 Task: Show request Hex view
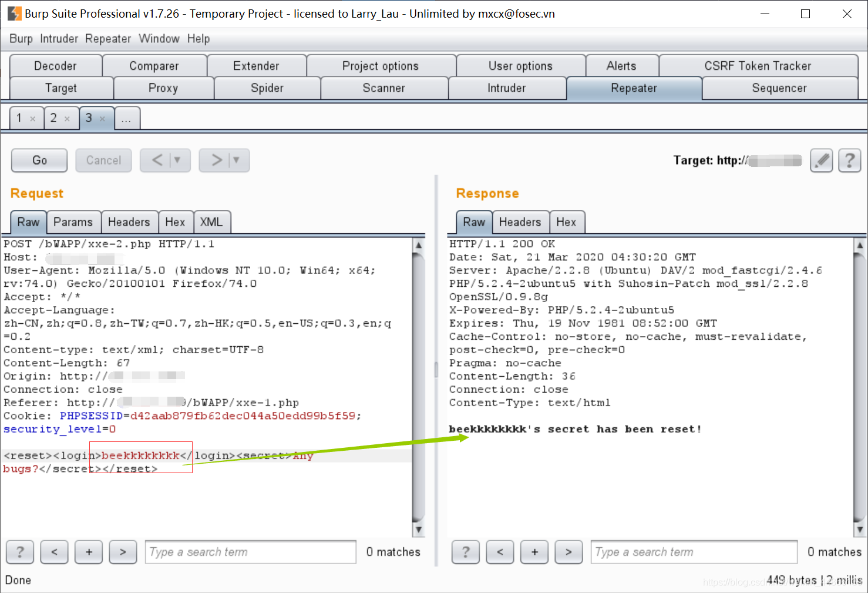pyautogui.click(x=175, y=222)
